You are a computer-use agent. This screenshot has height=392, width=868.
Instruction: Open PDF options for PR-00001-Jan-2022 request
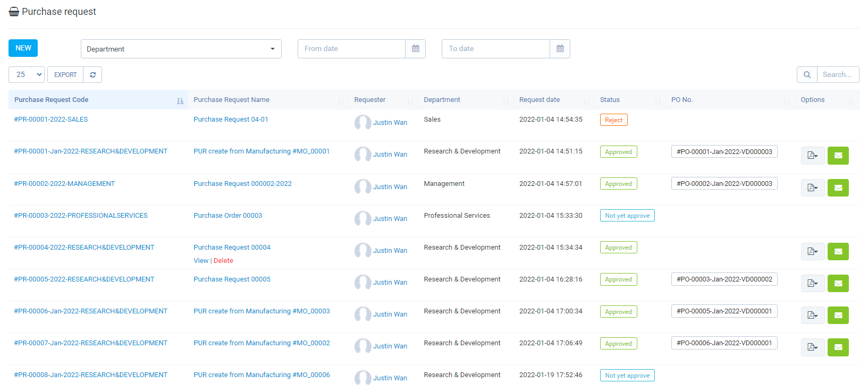[812, 156]
